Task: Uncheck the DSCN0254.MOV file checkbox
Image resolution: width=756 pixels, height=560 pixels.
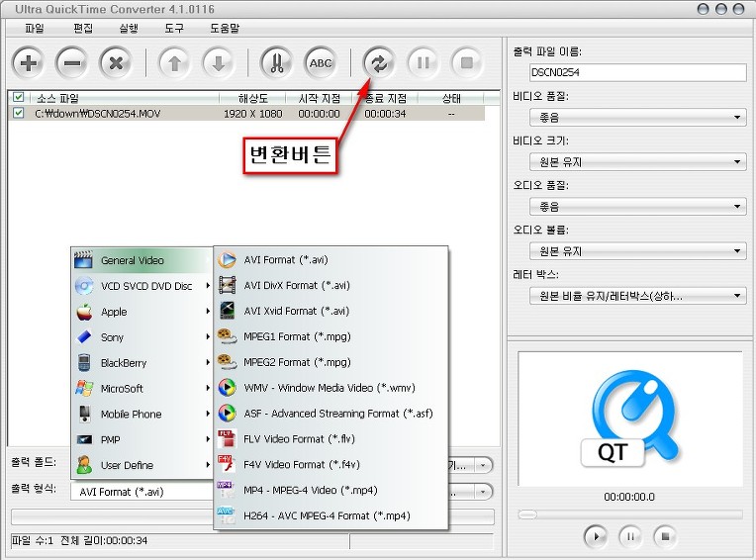Action: (19, 113)
